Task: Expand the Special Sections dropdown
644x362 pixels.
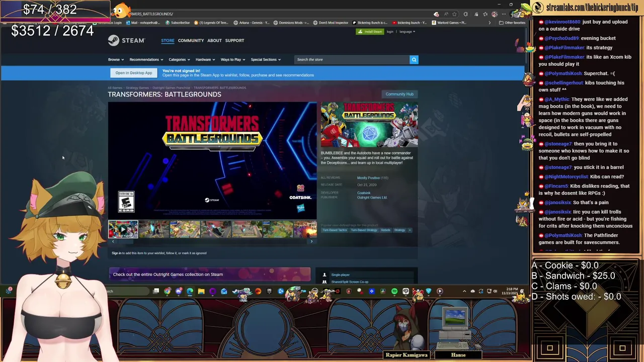Action: (x=266, y=60)
